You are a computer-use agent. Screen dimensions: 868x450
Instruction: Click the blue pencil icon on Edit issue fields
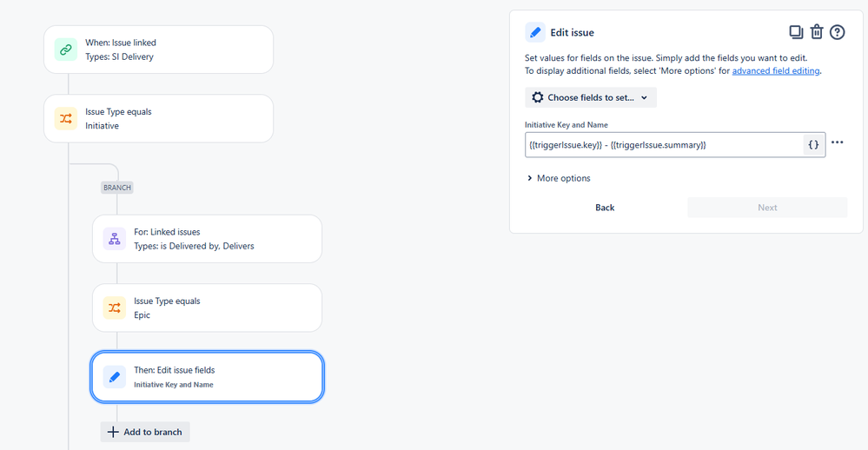tap(115, 377)
